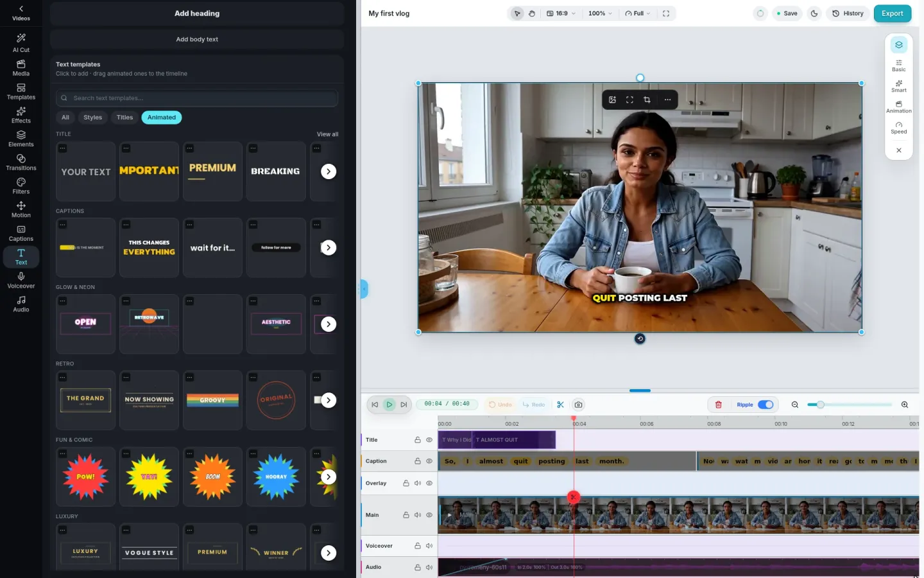
Task: Delete selection with the trash icon
Action: point(719,405)
